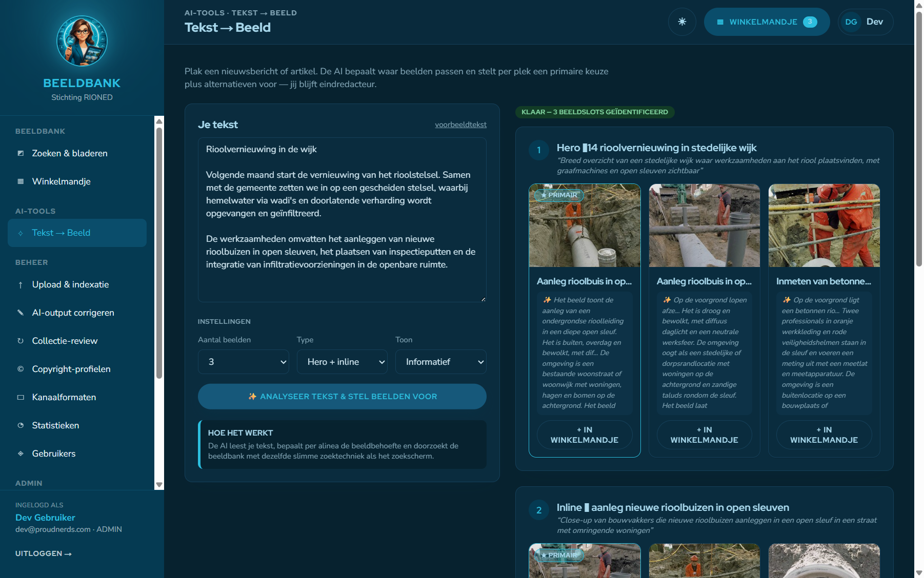This screenshot has height=578, width=924.
Task: Click the Upload & indexatie arrow icon
Action: pyautogui.click(x=21, y=285)
